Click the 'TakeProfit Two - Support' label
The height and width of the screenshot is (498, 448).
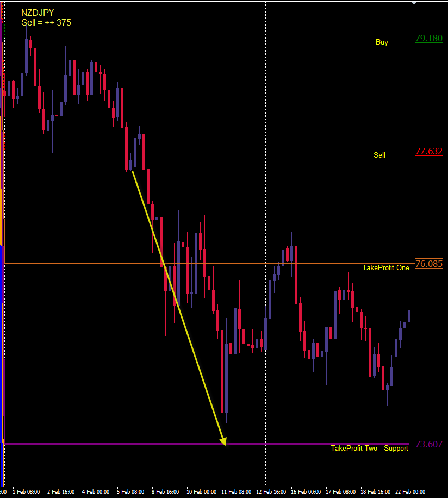[369, 448]
